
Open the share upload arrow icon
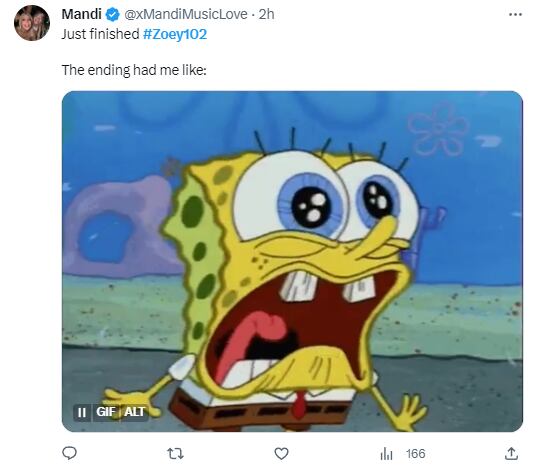click(x=511, y=454)
